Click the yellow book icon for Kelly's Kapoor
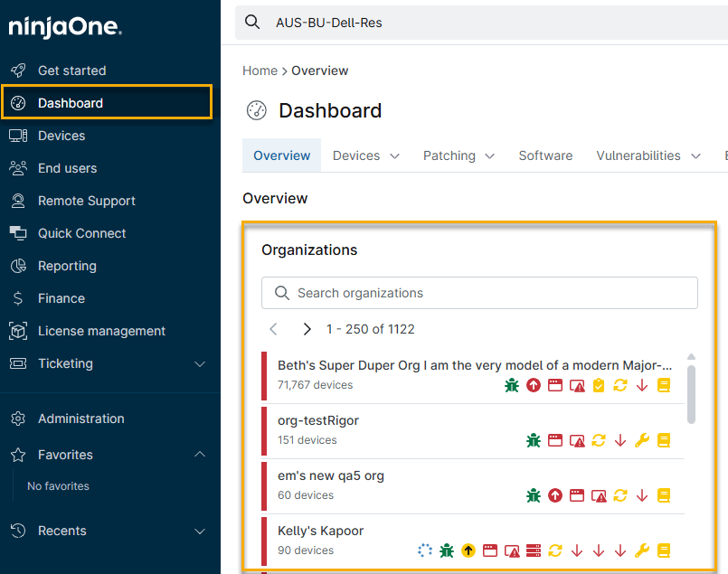This screenshot has width=728, height=574. [665, 550]
